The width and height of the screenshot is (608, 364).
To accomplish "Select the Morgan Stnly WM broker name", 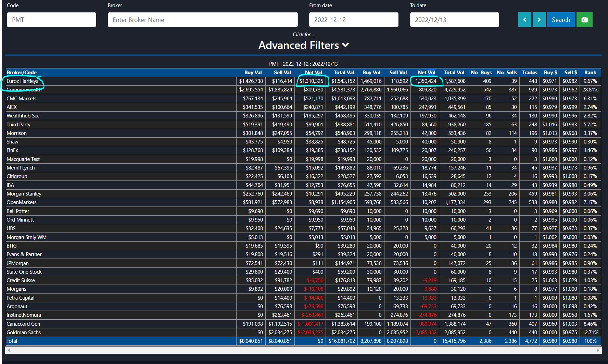I will [x=26, y=237].
